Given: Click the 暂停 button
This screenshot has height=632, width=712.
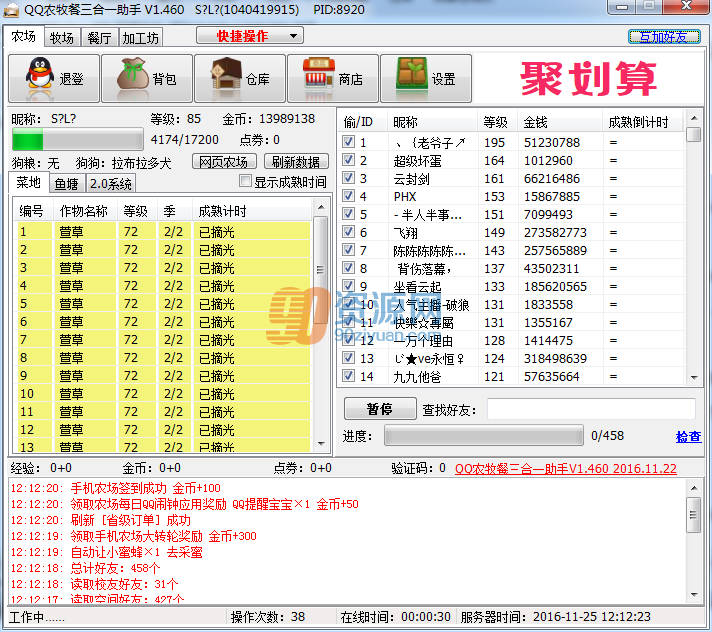Looking at the screenshot, I should (380, 408).
